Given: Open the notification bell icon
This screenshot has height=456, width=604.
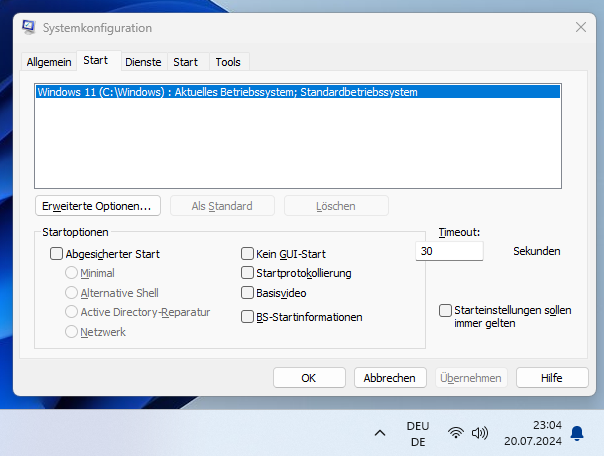Looking at the screenshot, I should [577, 433].
